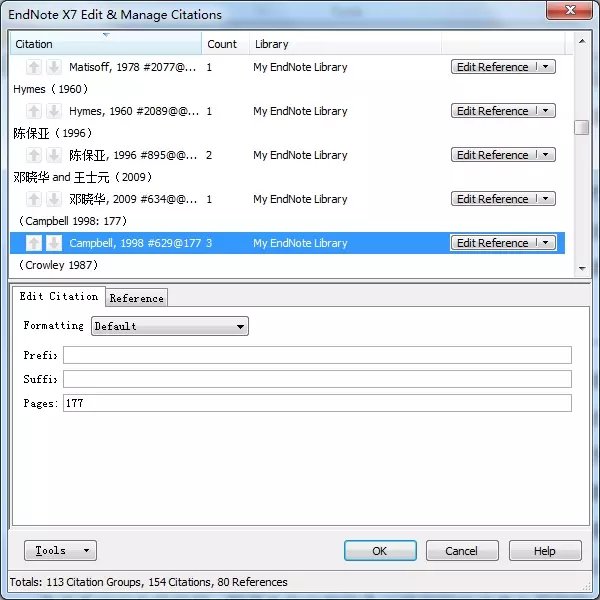Click the (Crowley 1987) group heading

58,265
